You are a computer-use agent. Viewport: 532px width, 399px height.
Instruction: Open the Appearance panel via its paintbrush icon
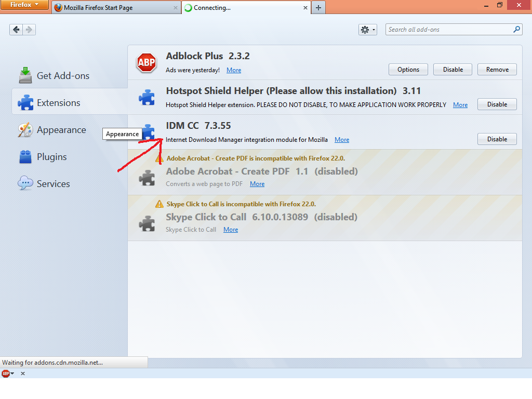tap(24, 129)
